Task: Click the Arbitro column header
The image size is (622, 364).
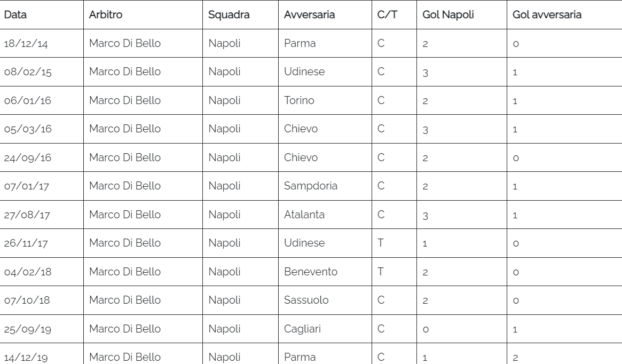Action: pyautogui.click(x=106, y=15)
